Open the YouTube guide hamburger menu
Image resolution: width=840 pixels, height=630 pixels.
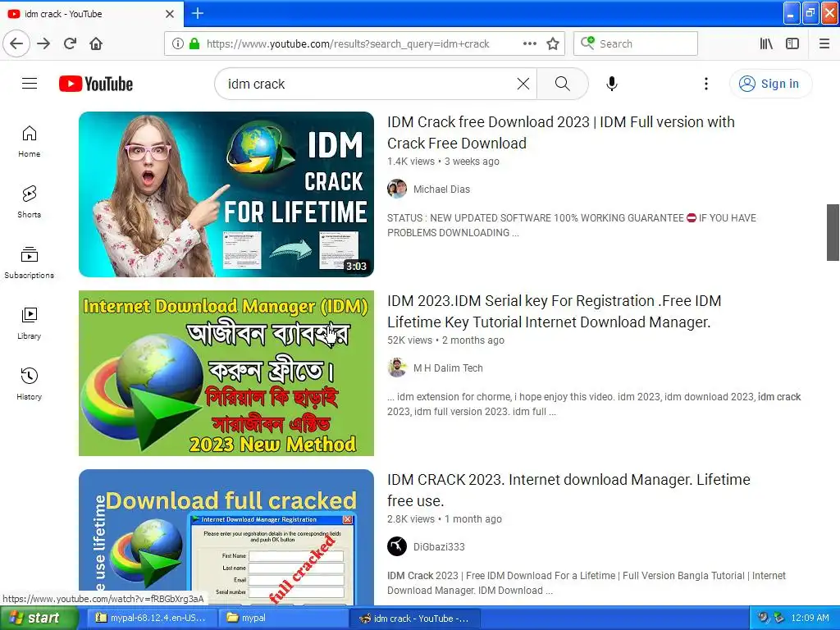[x=30, y=84]
